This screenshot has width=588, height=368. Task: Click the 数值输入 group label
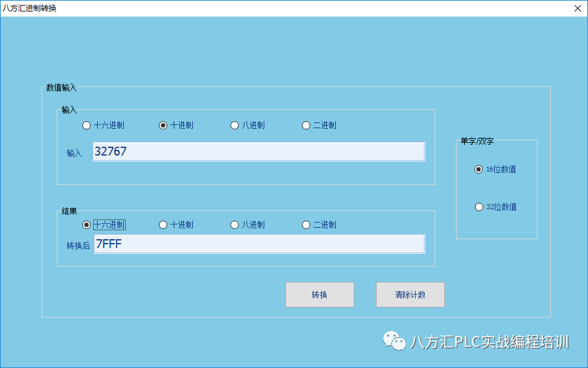click(61, 87)
